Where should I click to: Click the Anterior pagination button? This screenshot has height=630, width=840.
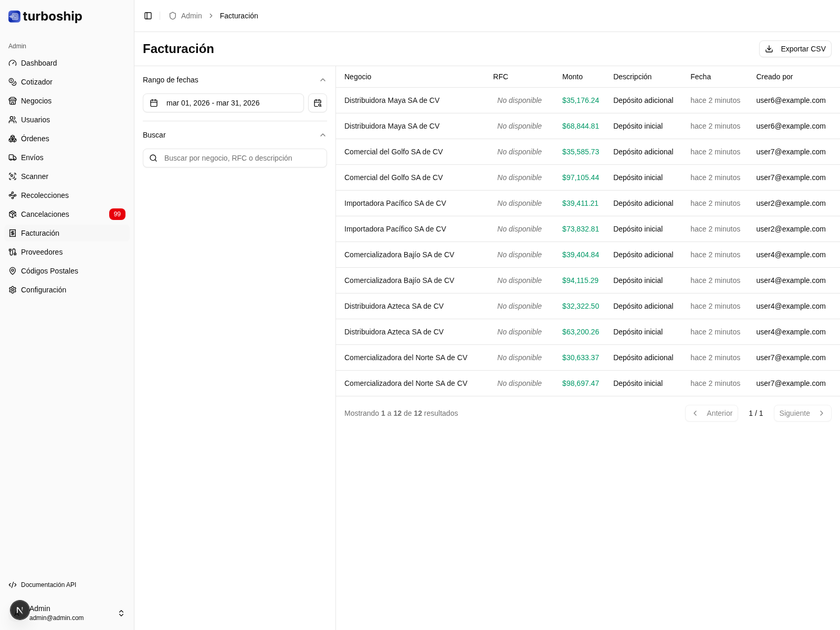coord(711,413)
